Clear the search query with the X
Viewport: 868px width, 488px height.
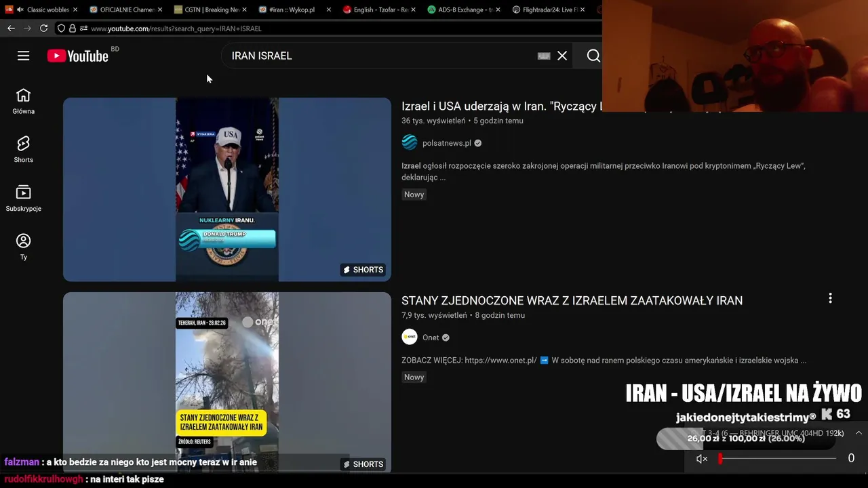[562, 56]
